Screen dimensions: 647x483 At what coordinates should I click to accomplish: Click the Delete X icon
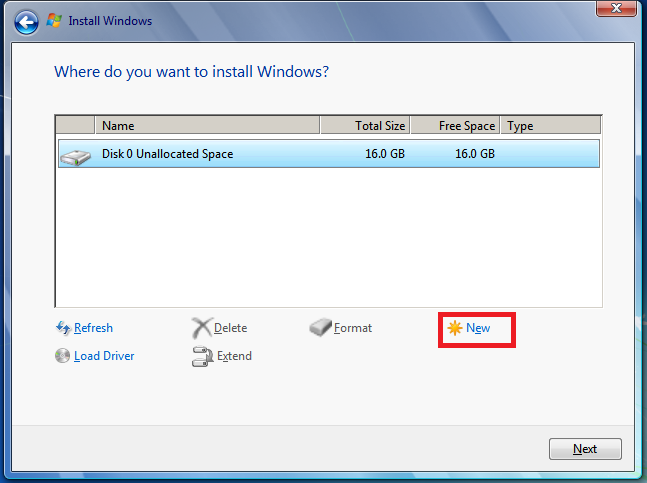pos(202,328)
